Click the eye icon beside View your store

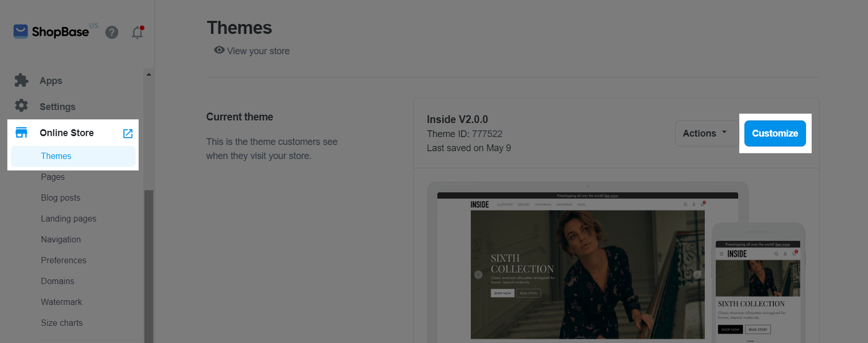coord(219,50)
